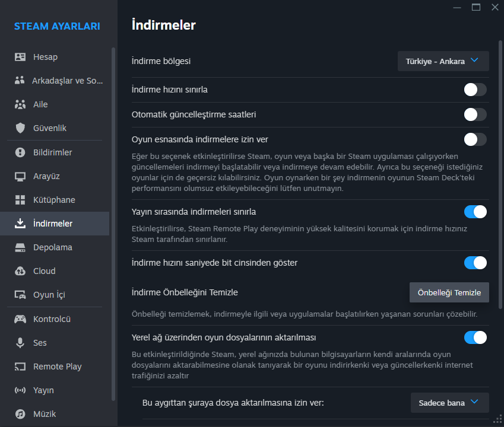Screen dimensions: 504x427
Task: Click the Hesap account card icon
Action: [20, 57]
